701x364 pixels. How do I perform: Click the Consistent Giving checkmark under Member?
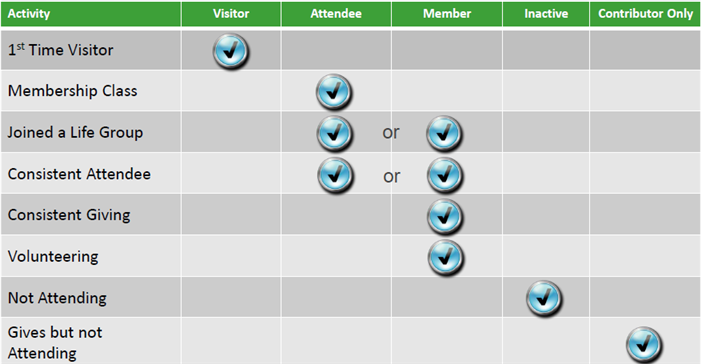(x=445, y=216)
